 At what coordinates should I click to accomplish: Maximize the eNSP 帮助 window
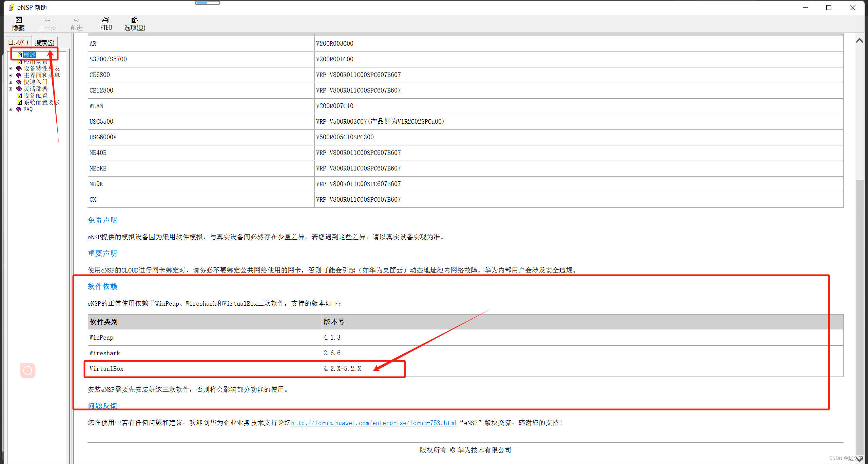pos(829,7)
